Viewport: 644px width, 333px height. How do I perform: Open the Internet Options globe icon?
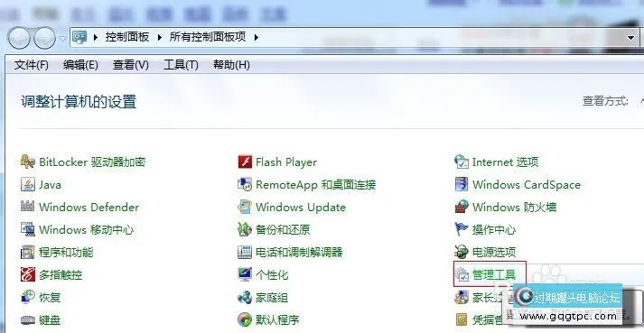pyautogui.click(x=462, y=162)
